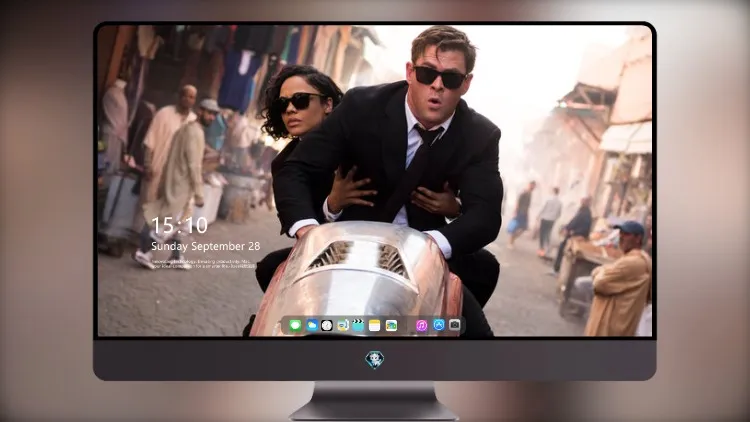Image resolution: width=750 pixels, height=422 pixels.
Task: Click the 15:10 clock widget
Action: pos(179,225)
